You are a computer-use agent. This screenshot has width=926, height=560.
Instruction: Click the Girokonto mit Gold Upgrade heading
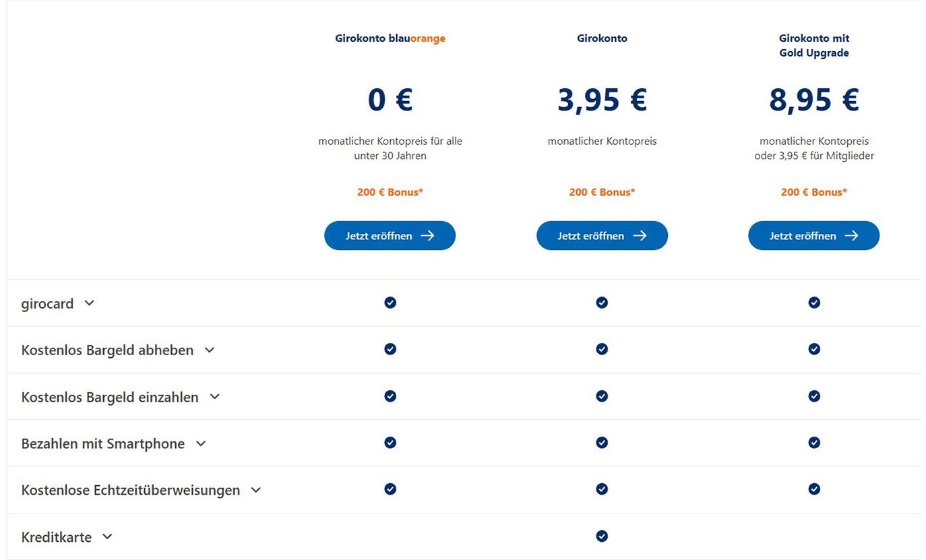[x=813, y=46]
